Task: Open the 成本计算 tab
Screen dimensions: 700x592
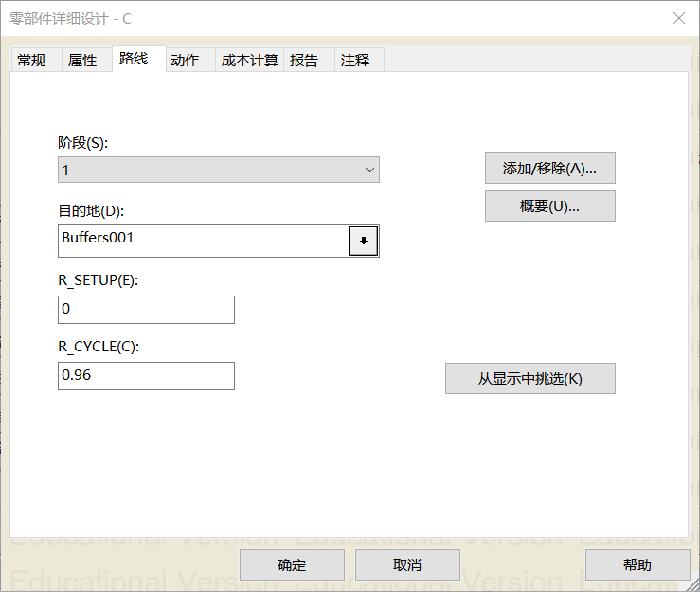Action: (x=249, y=61)
